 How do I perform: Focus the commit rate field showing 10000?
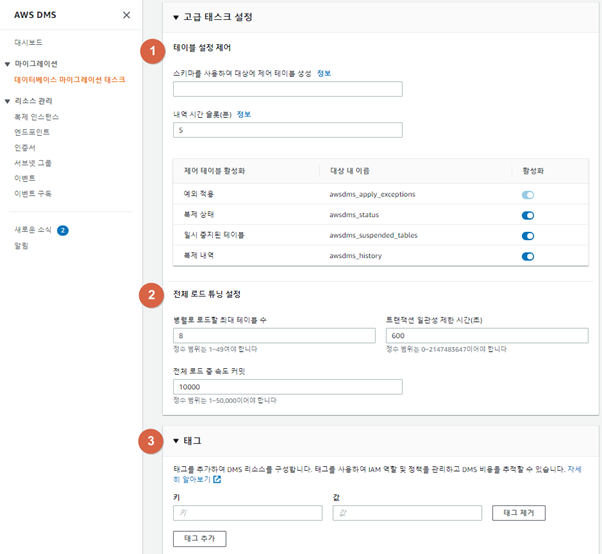tap(288, 387)
